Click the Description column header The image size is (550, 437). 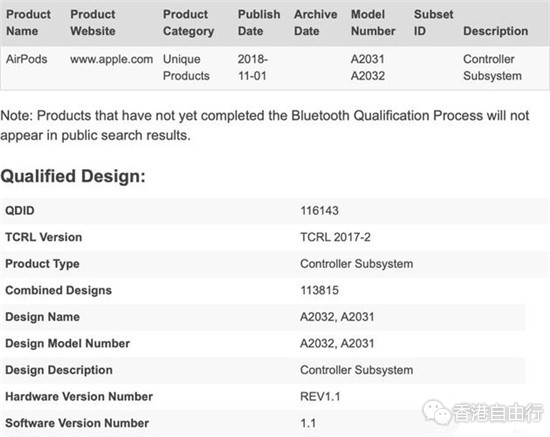click(495, 31)
